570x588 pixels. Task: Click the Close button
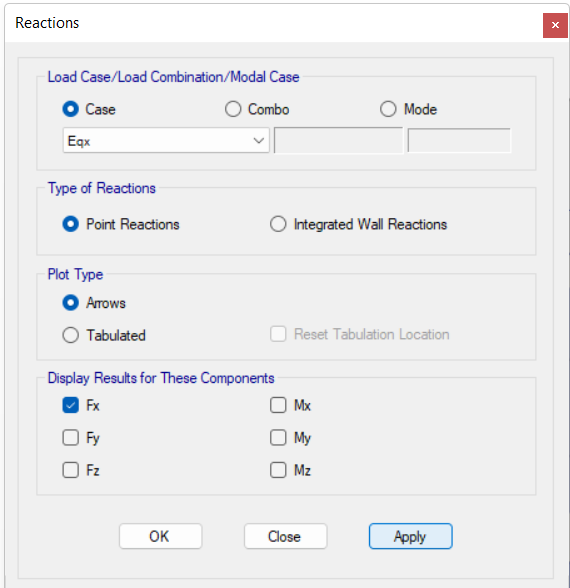(285, 536)
